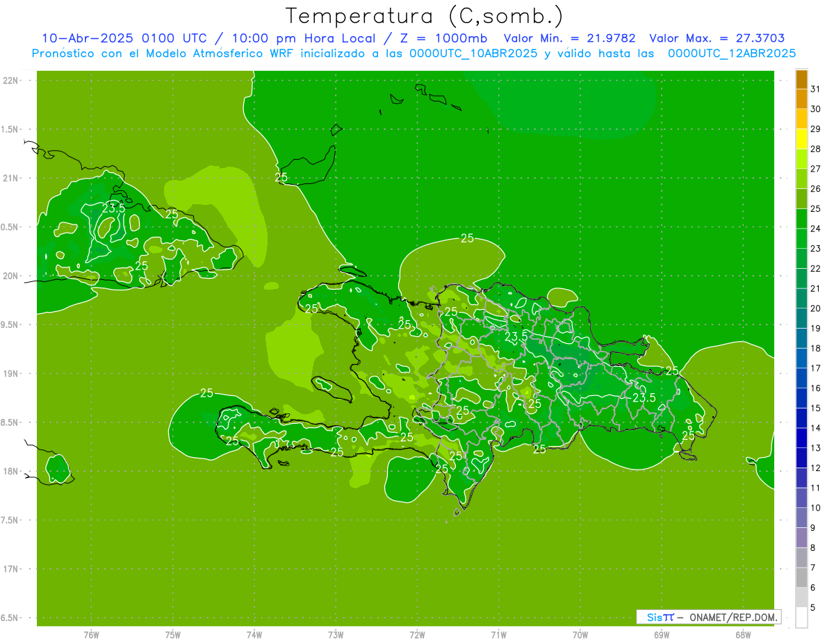Click the yellow-orange swatch between 29 and 30

801,119
